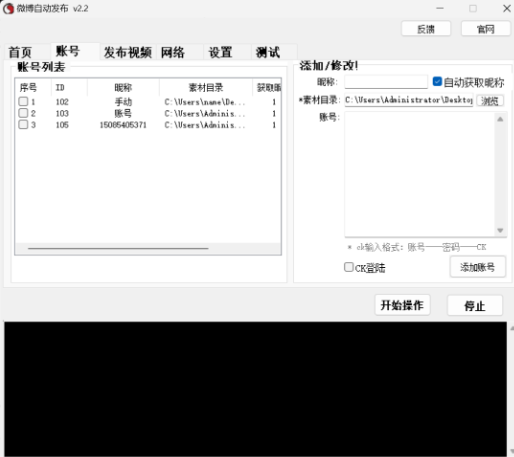514x457 pixels.
Task: Click the 昵称 input field
Action: coord(386,82)
